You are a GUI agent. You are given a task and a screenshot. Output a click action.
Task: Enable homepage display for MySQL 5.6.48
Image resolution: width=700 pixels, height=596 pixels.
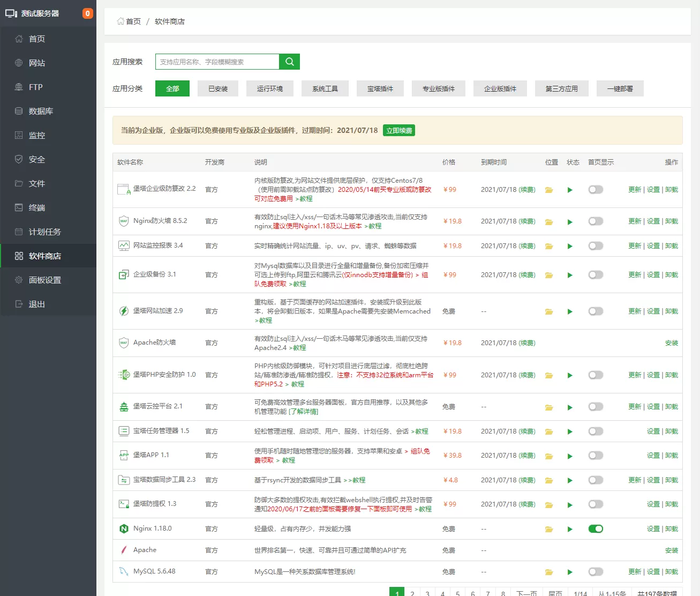coord(596,571)
